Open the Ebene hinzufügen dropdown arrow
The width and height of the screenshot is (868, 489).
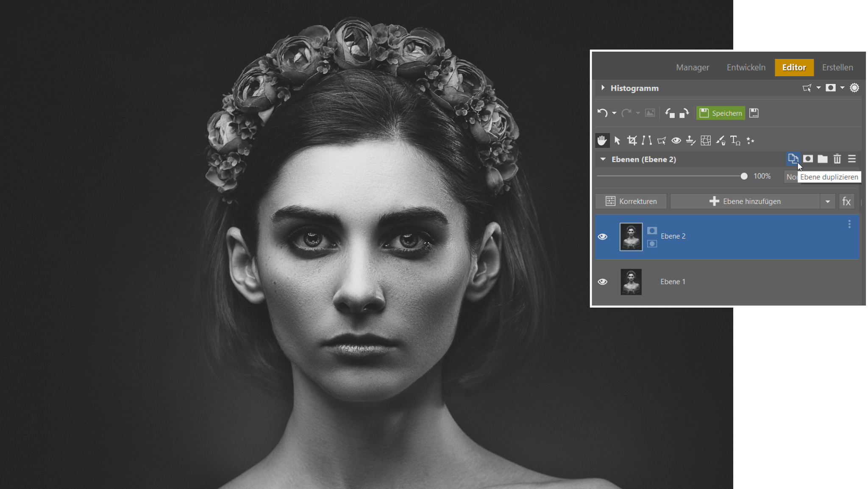828,201
